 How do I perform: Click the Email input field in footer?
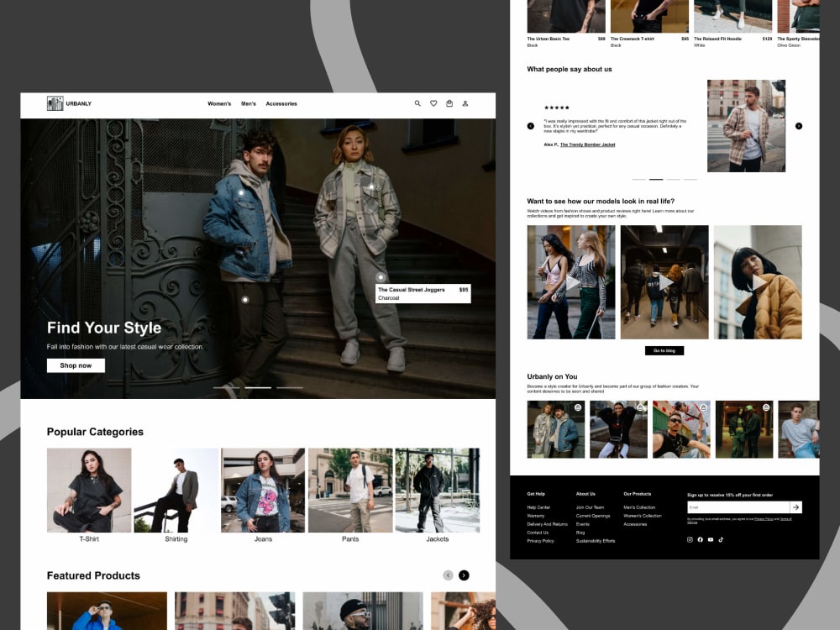738,507
